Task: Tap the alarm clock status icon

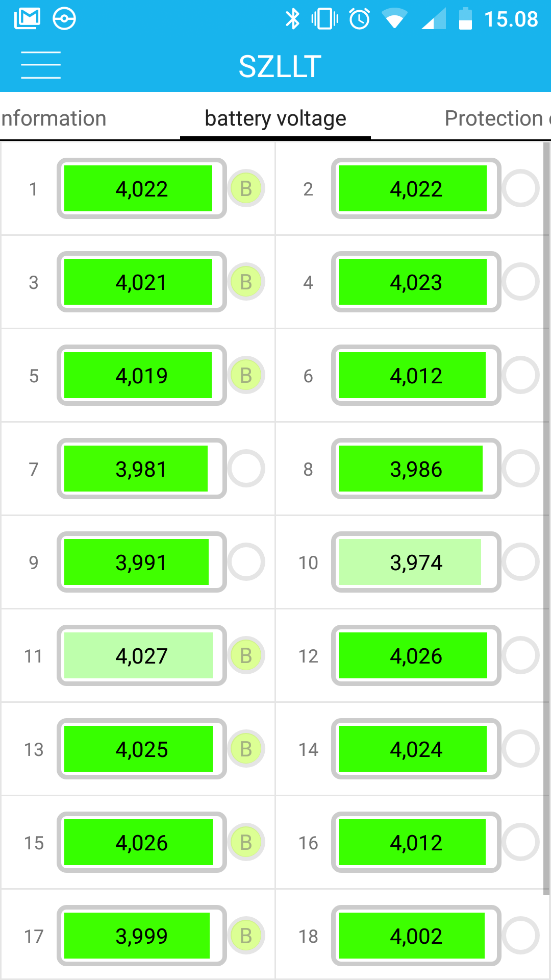Action: pos(360,19)
